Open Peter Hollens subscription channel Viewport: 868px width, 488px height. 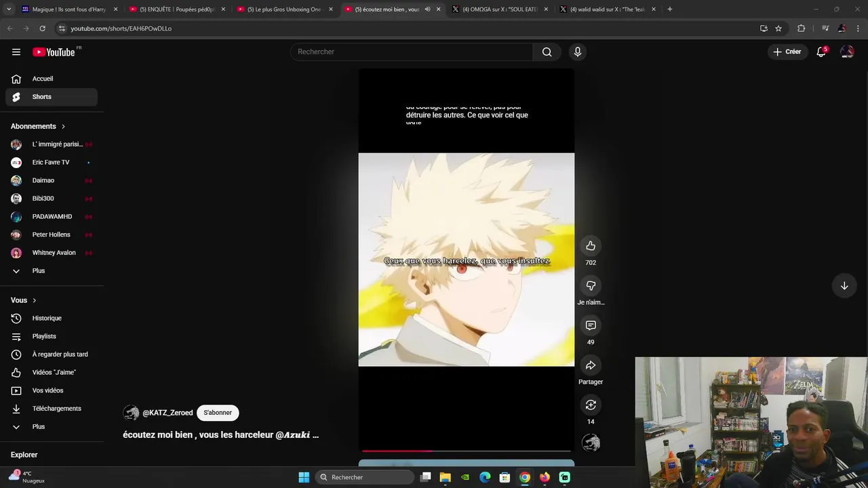coord(52,235)
